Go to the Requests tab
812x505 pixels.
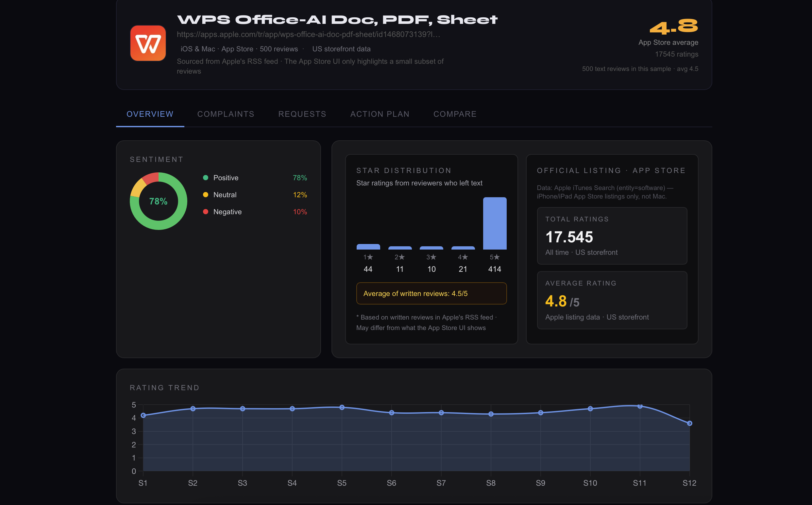[302, 114]
